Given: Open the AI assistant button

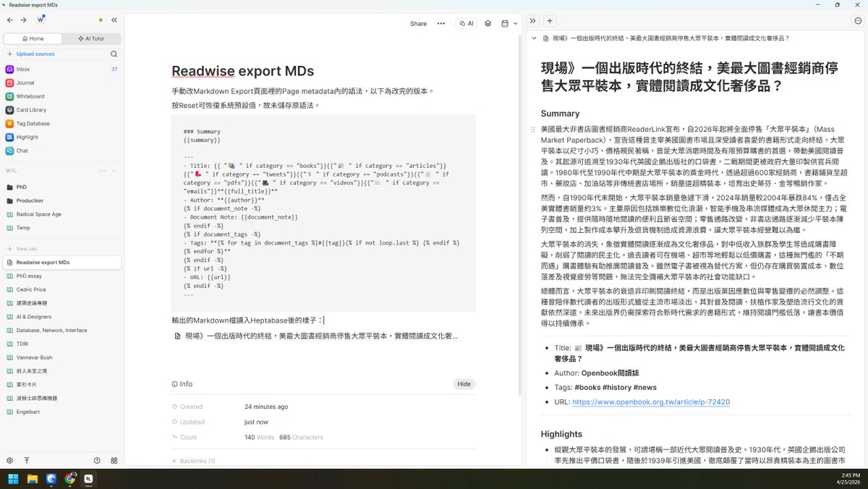Looking at the screenshot, I should coord(467,23).
